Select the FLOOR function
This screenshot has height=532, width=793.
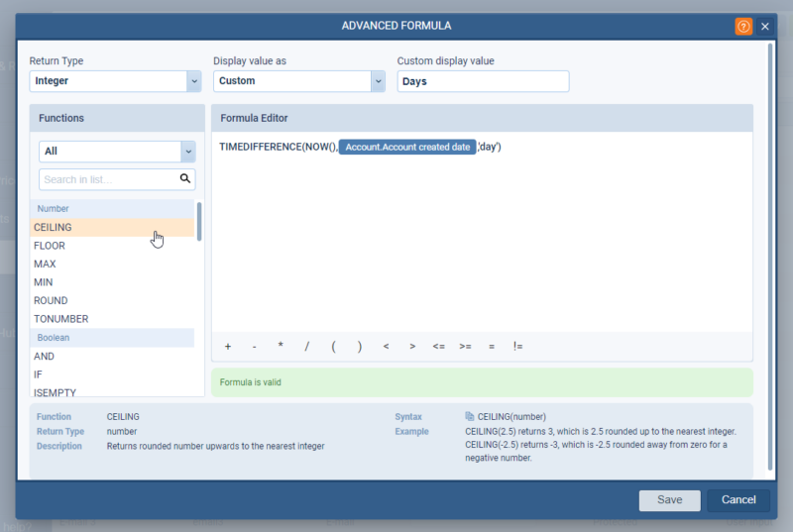point(112,246)
